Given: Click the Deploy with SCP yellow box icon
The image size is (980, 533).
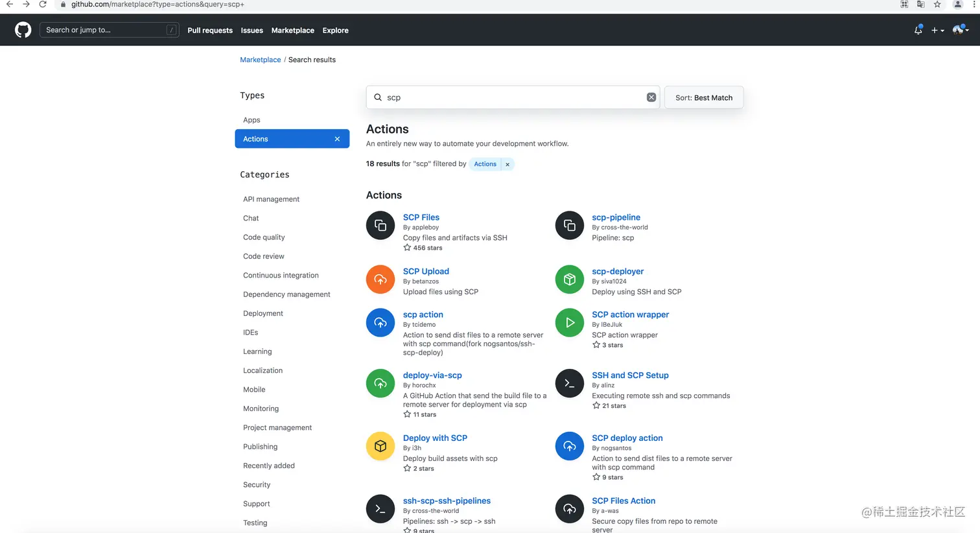Looking at the screenshot, I should point(380,445).
